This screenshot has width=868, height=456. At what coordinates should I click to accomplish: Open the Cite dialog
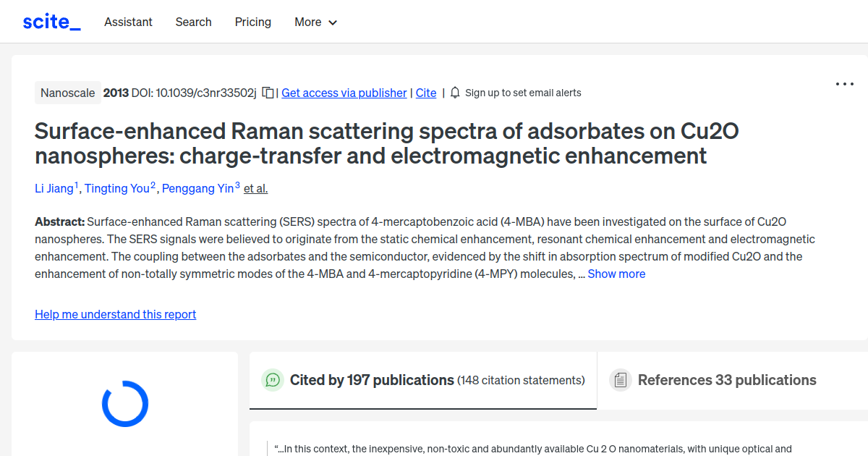[425, 93]
